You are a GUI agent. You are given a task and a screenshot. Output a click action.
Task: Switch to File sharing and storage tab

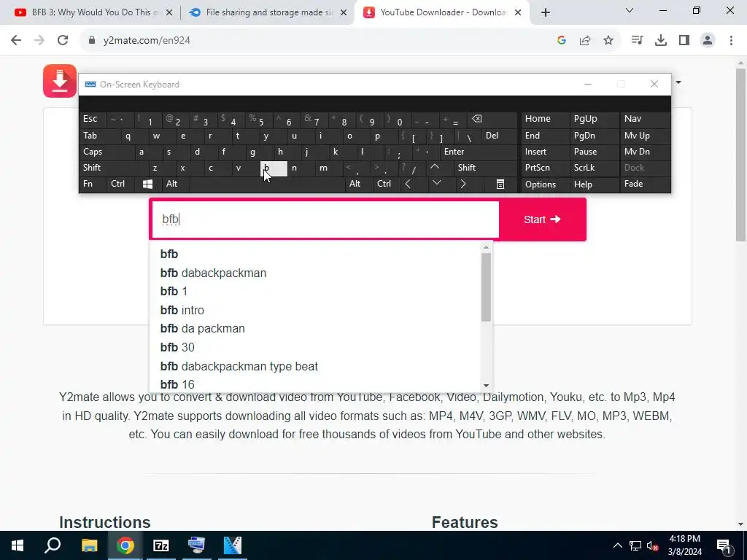(268, 12)
